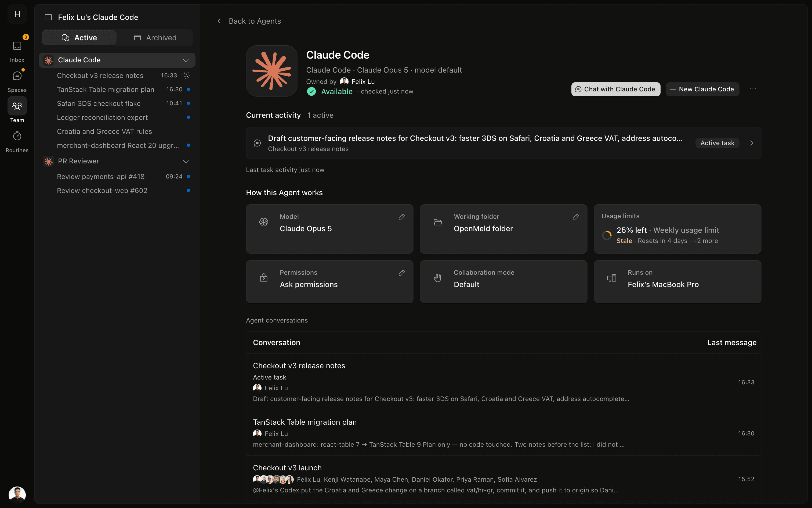Click the Active task badge
This screenshot has height=508, width=812.
[717, 143]
